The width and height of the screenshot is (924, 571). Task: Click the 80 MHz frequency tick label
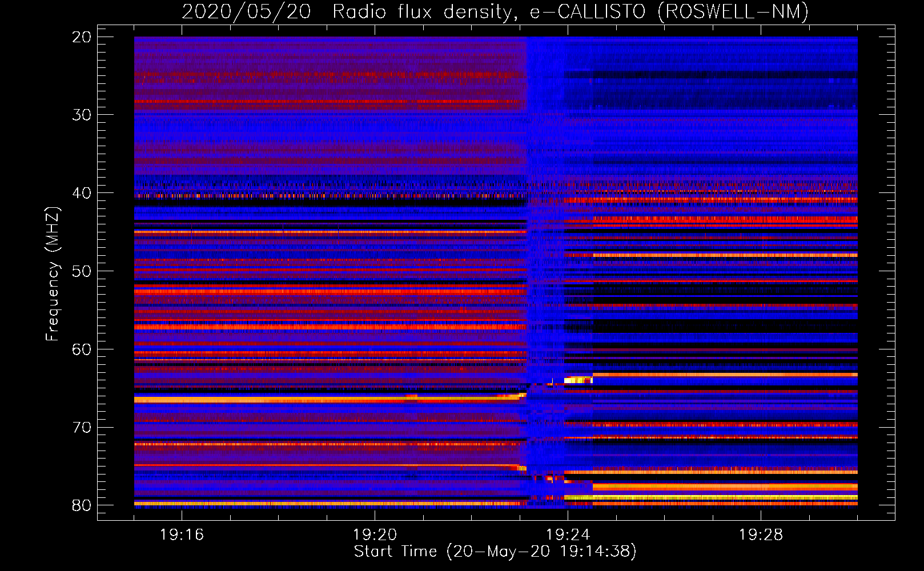pyautogui.click(x=82, y=505)
